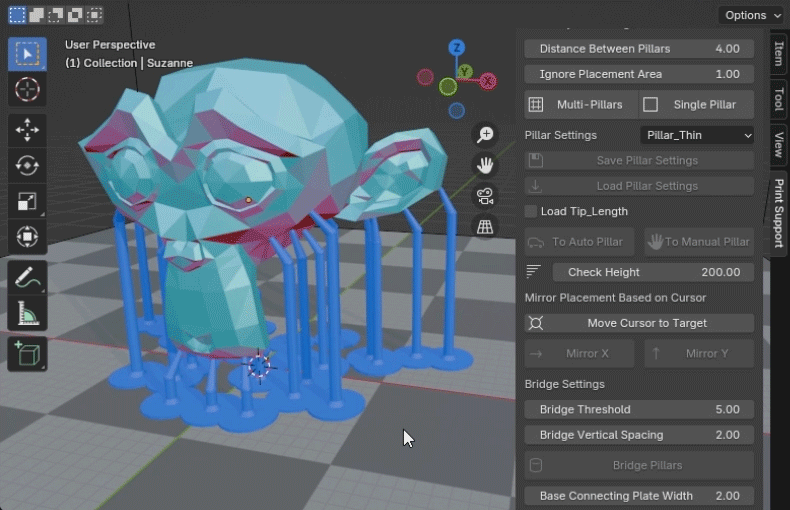The height and width of the screenshot is (510, 790).
Task: Click Load Pillar Settings button
Action: 639,186
